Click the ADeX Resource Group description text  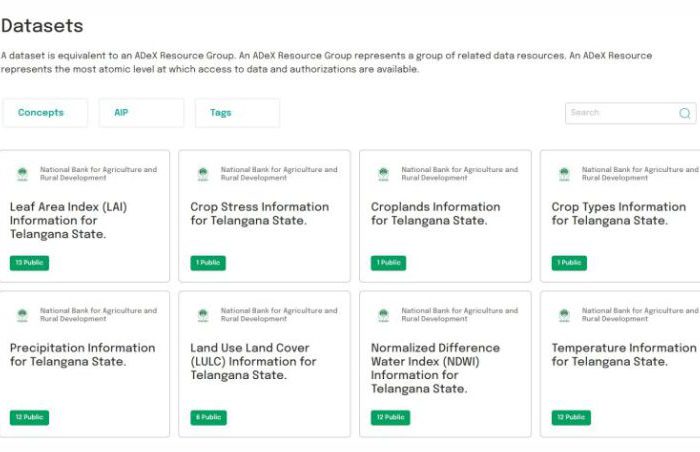[x=326, y=62]
